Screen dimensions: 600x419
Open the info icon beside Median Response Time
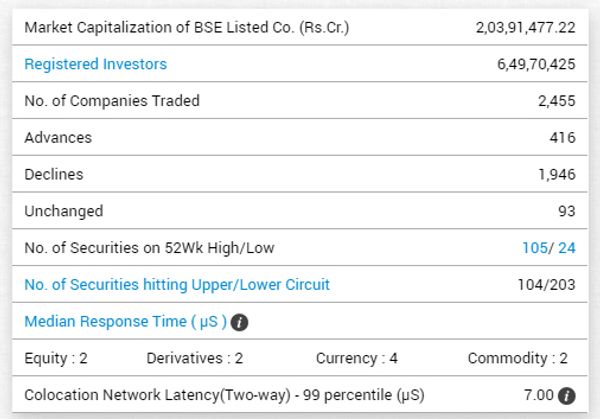[x=240, y=322]
